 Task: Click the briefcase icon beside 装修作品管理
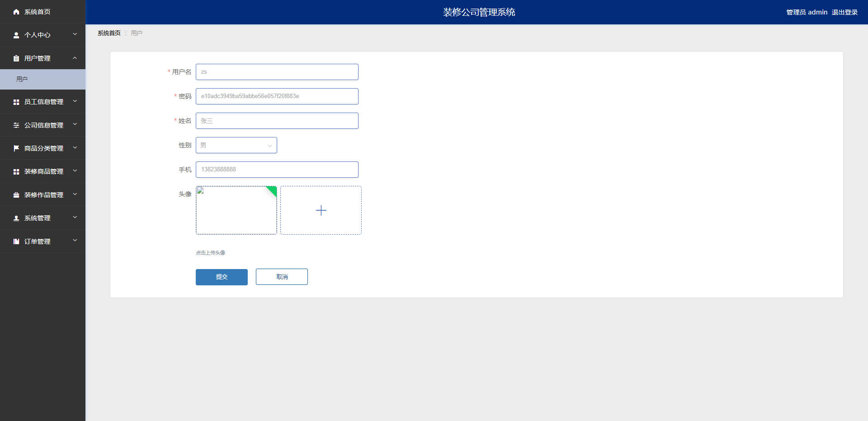tap(16, 195)
